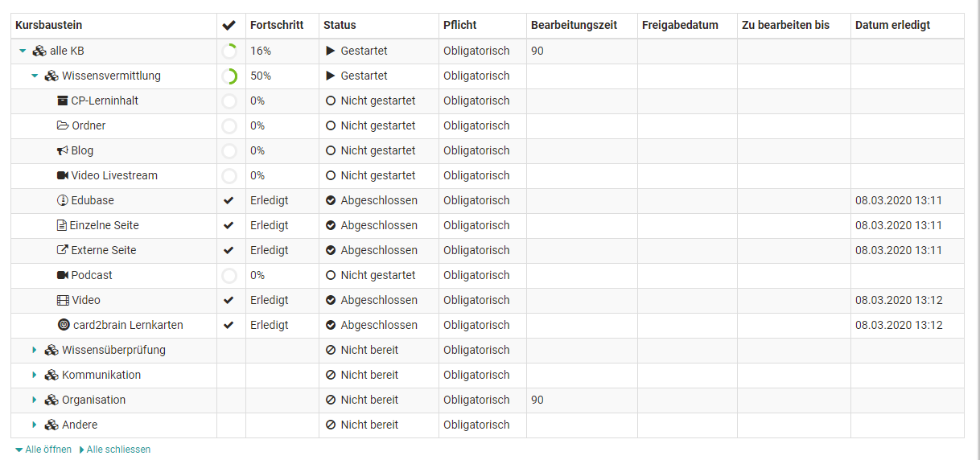The width and height of the screenshot is (980, 460).
Task: Collapse the Wissensvermittlung section
Action: click(35, 76)
